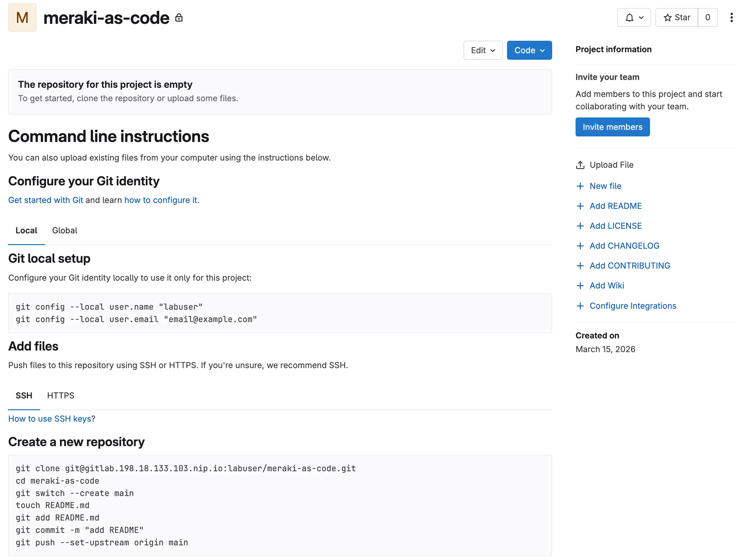Expand the blue Code dropdown

pyautogui.click(x=529, y=50)
